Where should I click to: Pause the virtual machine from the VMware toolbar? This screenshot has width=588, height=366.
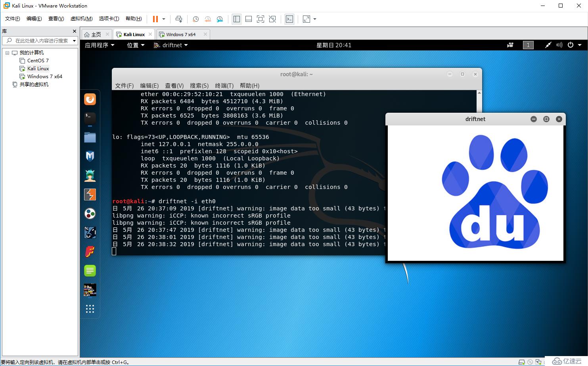[x=155, y=19]
